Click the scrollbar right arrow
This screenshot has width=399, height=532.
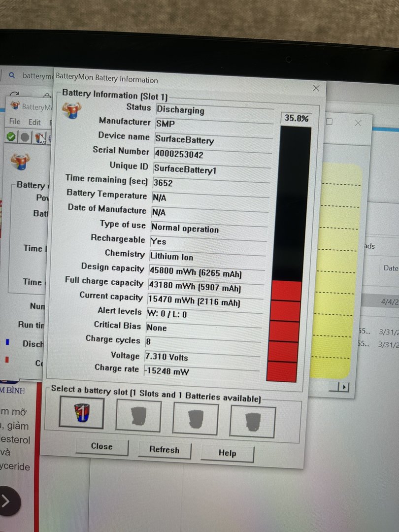tap(345, 387)
